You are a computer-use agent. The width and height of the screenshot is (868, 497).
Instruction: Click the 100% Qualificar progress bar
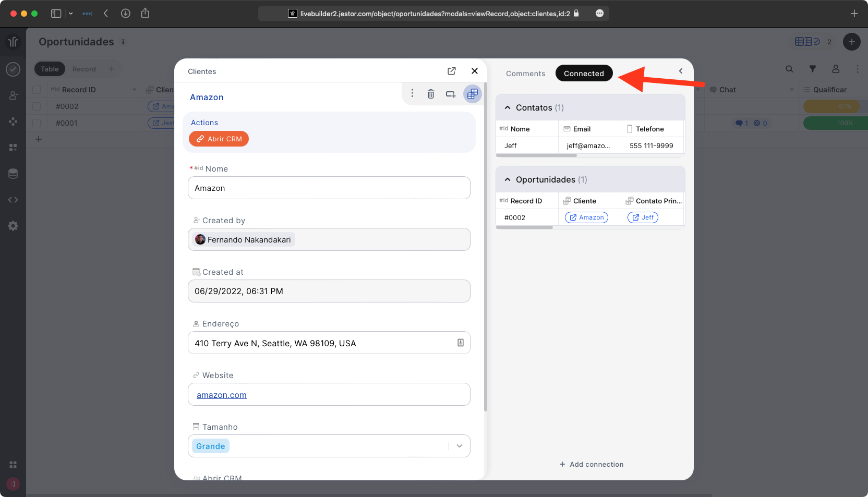click(x=835, y=123)
